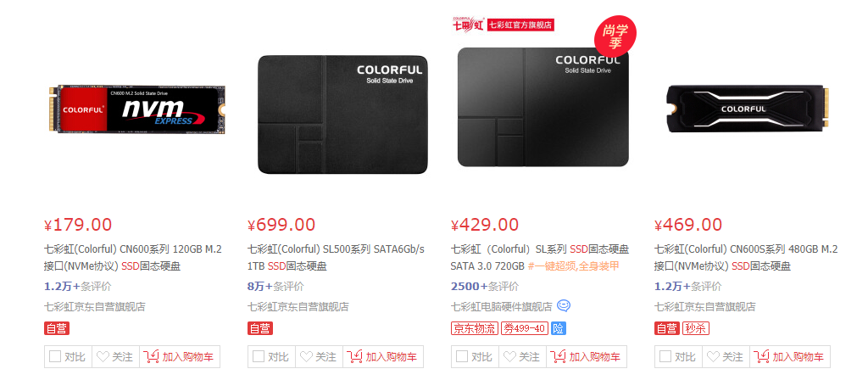Add the CN600 120GB SSD to cart

[x=180, y=357]
